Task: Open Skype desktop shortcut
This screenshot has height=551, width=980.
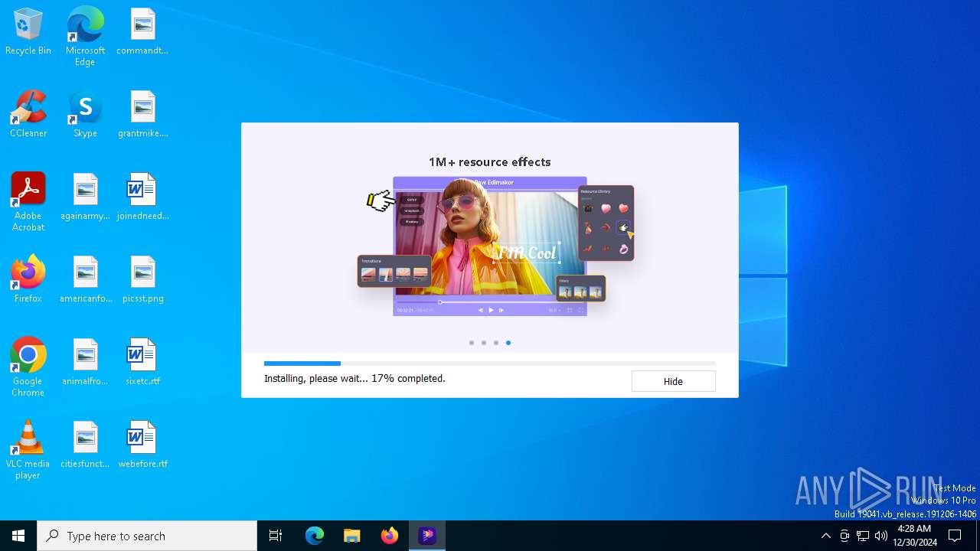Action: [x=85, y=115]
